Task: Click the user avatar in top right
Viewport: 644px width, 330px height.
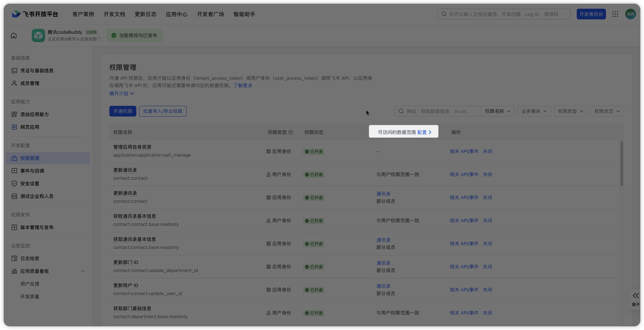Action: pos(630,14)
